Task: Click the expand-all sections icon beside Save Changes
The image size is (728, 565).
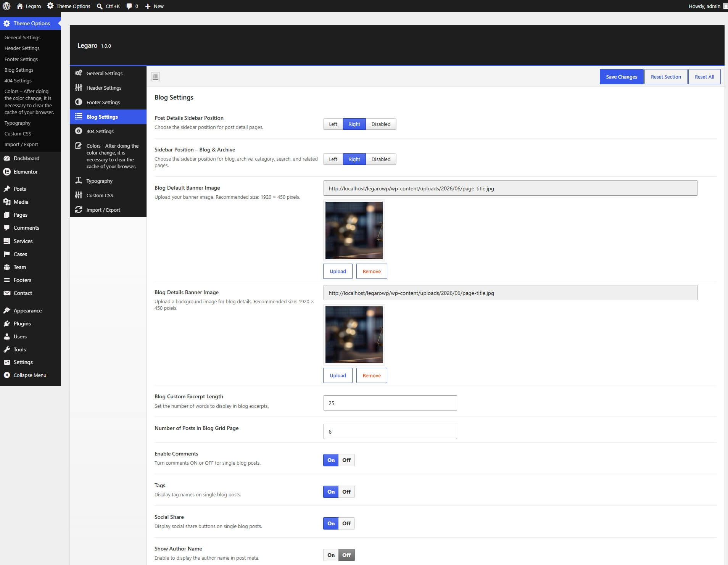Action: pyautogui.click(x=155, y=77)
